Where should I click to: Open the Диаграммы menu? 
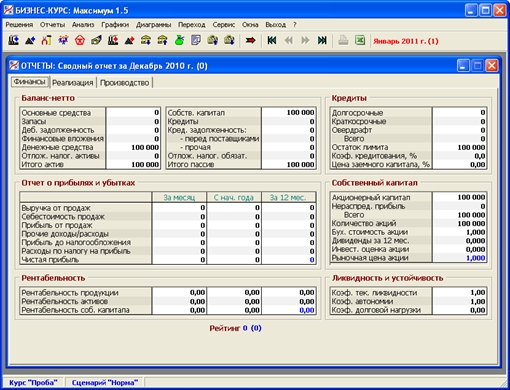click(x=153, y=25)
